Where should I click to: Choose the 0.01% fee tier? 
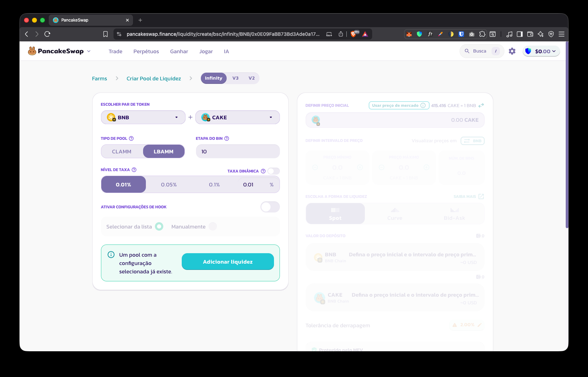tap(124, 185)
